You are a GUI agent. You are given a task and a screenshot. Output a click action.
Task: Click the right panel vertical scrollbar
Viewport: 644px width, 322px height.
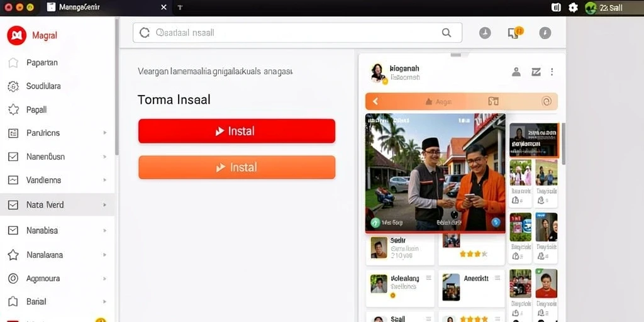click(x=563, y=144)
